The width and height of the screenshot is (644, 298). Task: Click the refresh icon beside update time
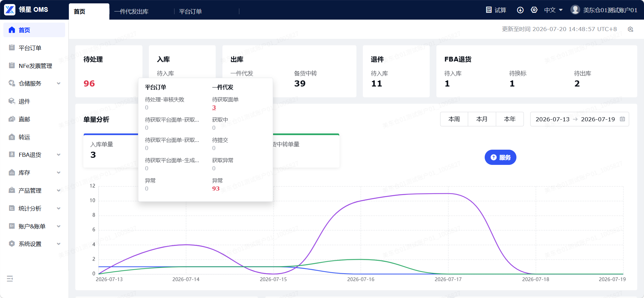[x=630, y=29]
